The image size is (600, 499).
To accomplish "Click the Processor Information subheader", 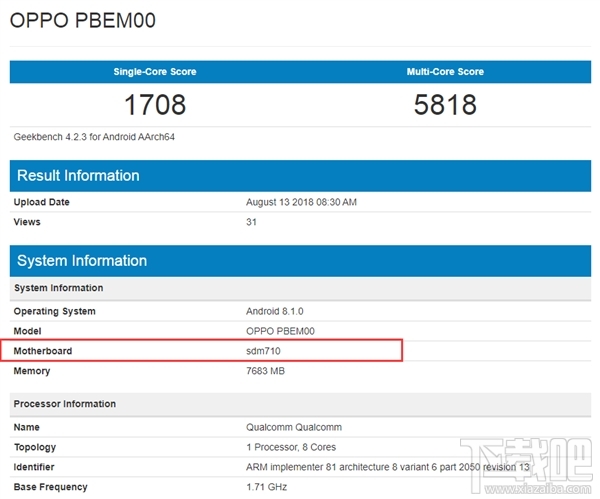I will tap(300, 404).
